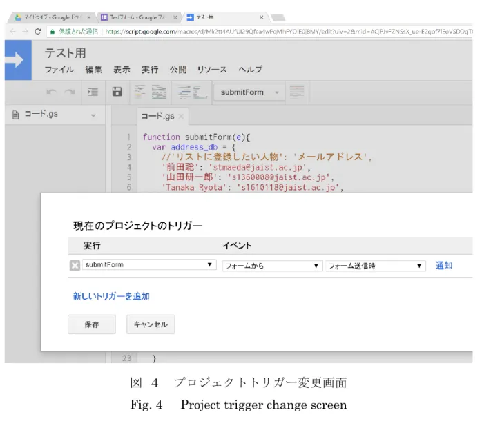This screenshot has height=448, width=482.
Task: Click code line 'function submitForm(e){'
Action: coord(196,137)
